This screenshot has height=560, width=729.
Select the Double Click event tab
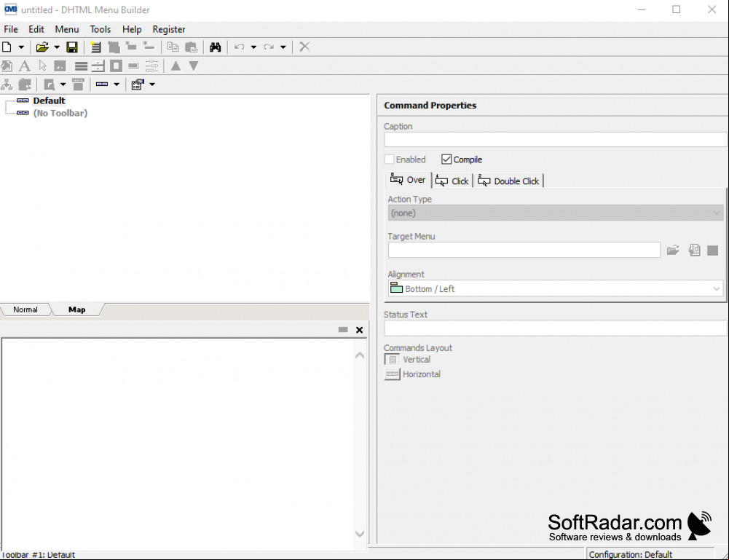508,181
